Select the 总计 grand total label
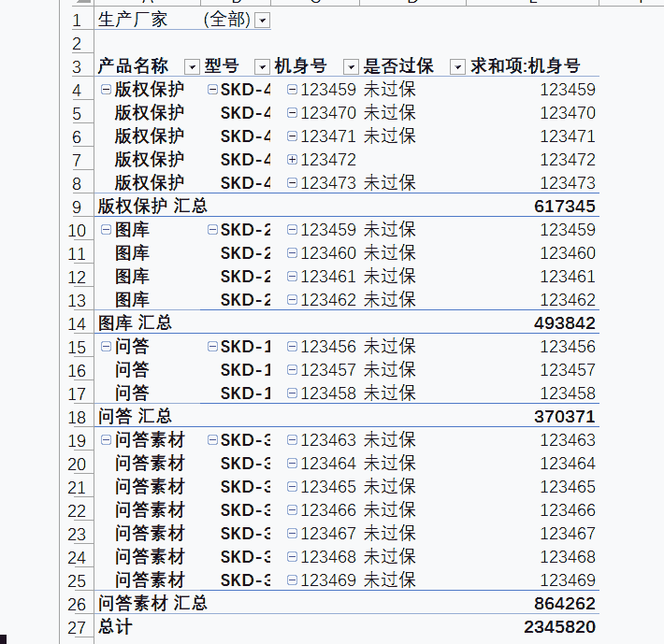Screen dimensions: 664x644 tap(115, 626)
